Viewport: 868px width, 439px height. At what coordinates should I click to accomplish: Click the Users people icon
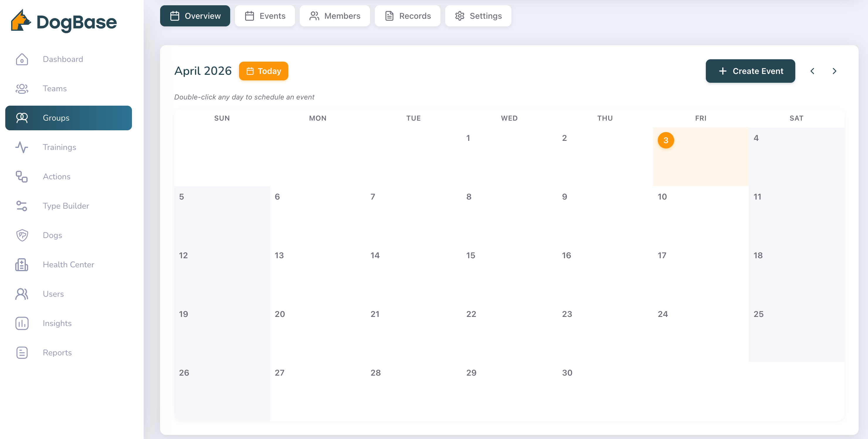tap(22, 294)
